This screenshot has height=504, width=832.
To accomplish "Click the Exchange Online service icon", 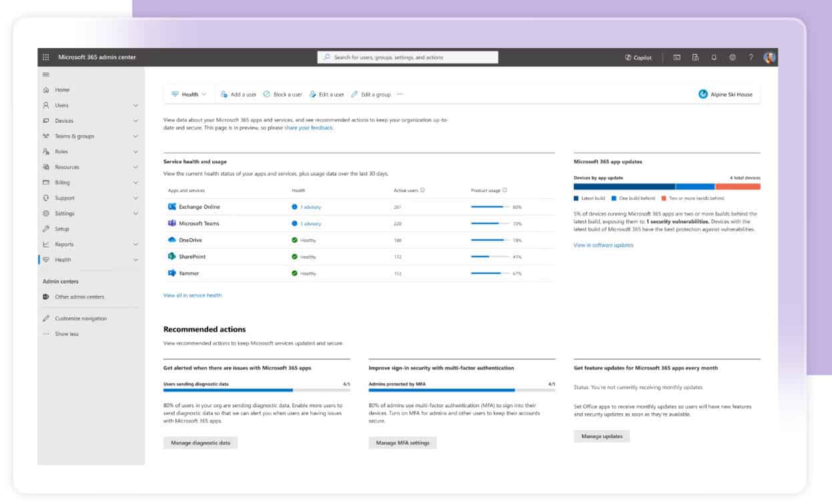I will tap(171, 207).
